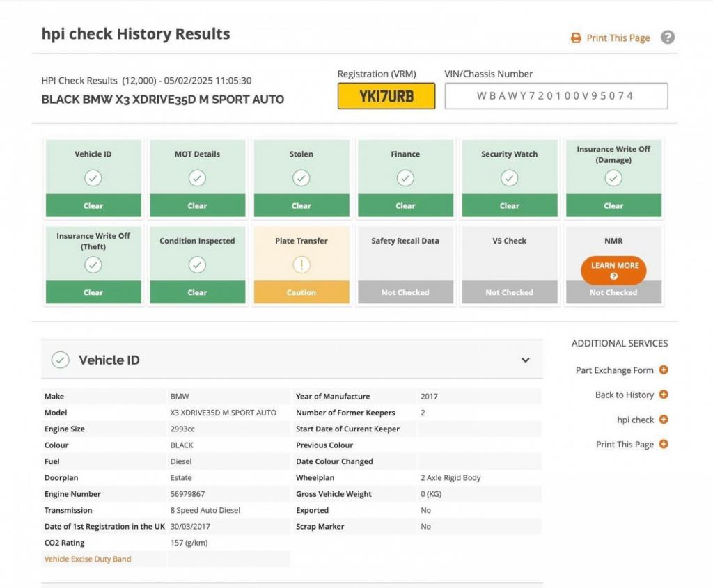
Task: Open the MOT Details status tile
Action: (197, 177)
